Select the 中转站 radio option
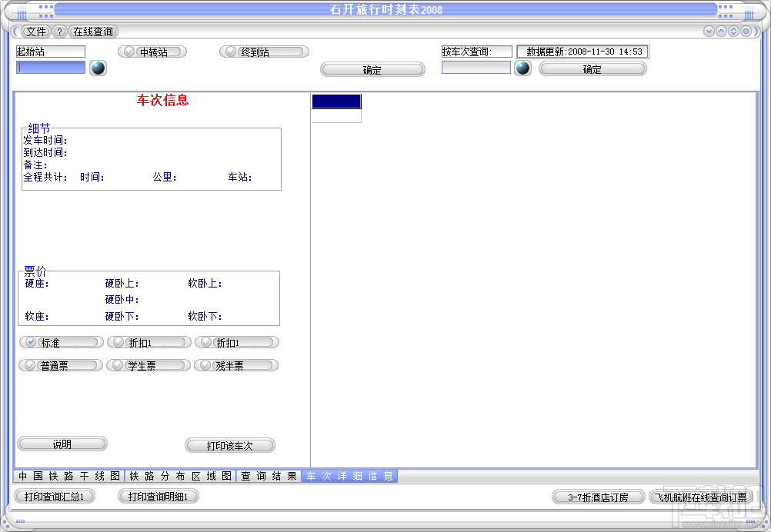This screenshot has width=771, height=532. [x=152, y=52]
